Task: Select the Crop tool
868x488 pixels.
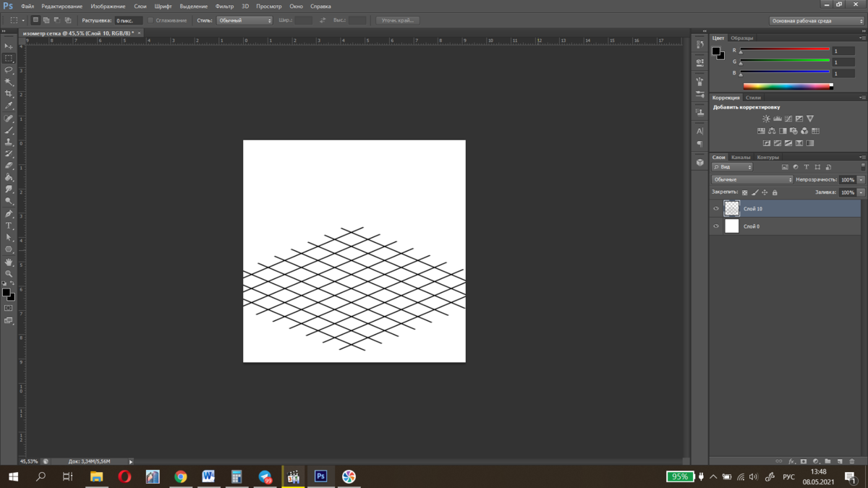Action: [x=9, y=94]
